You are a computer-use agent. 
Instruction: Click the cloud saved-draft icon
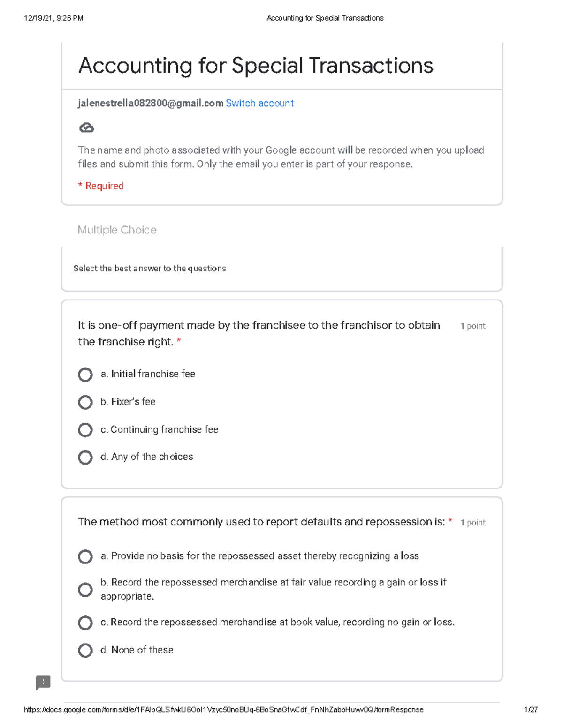click(87, 128)
